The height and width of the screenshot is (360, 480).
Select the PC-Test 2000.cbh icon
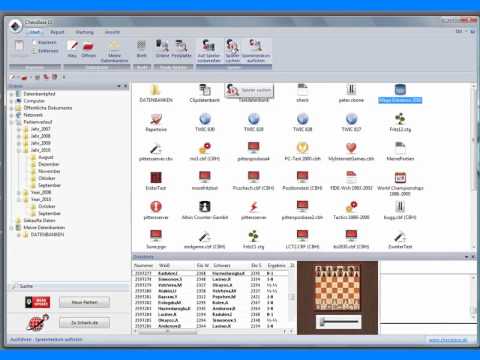[x=302, y=152]
